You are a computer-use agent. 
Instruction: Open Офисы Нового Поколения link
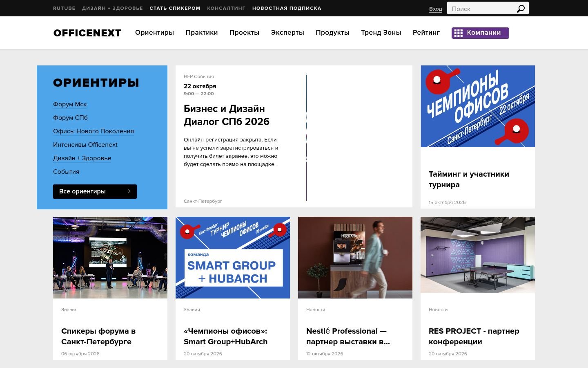point(94,131)
